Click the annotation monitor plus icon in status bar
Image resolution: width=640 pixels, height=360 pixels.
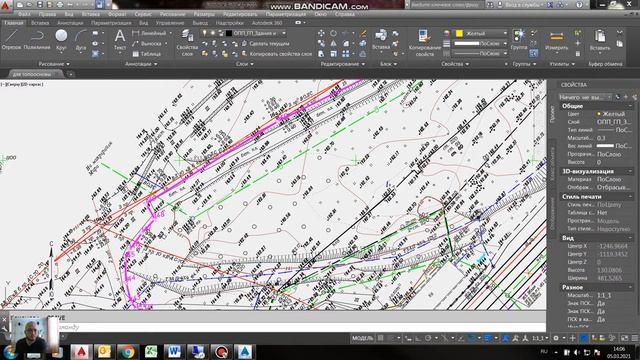coord(572,338)
